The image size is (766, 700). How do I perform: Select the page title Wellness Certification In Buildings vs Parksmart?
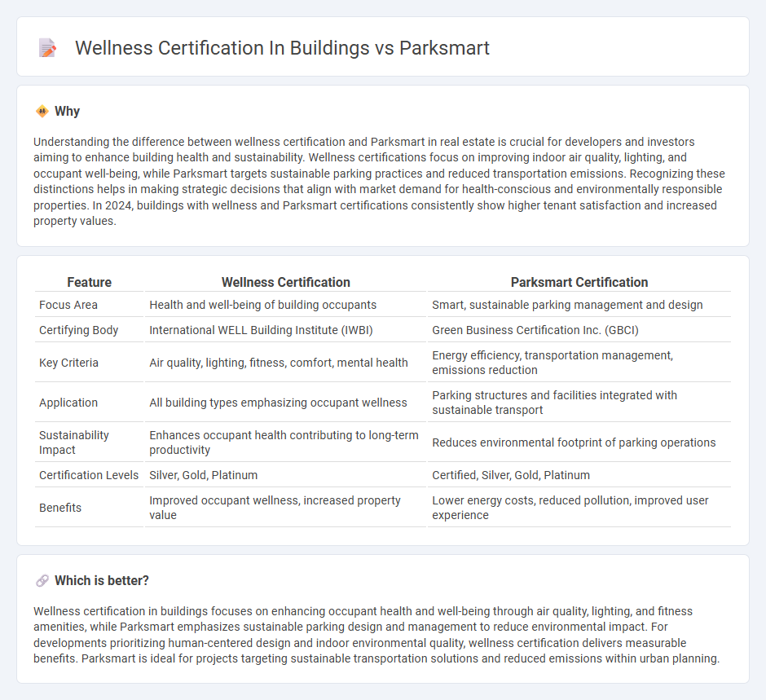point(283,48)
